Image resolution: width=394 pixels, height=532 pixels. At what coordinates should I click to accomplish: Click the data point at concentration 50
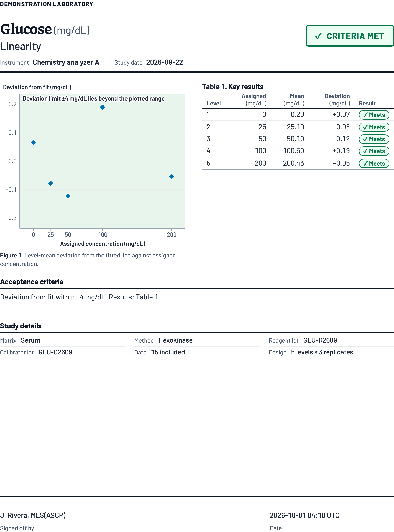pos(68,196)
